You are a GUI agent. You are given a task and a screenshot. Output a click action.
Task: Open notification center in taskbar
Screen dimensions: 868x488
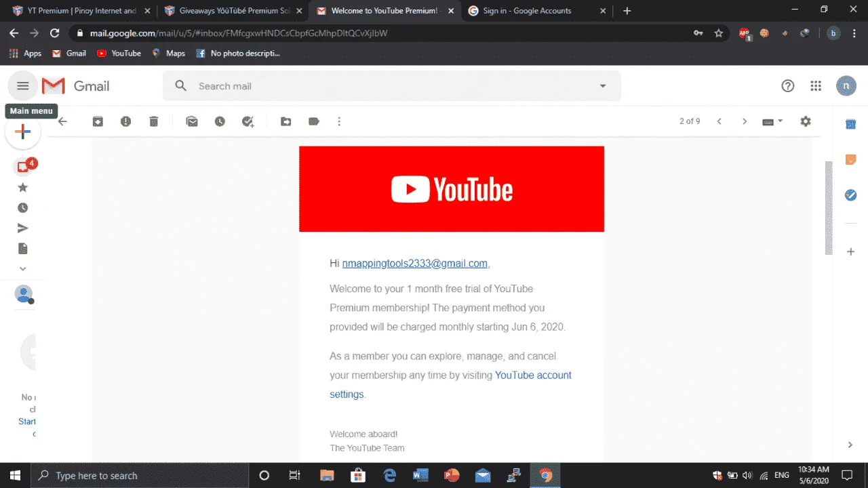point(847,475)
